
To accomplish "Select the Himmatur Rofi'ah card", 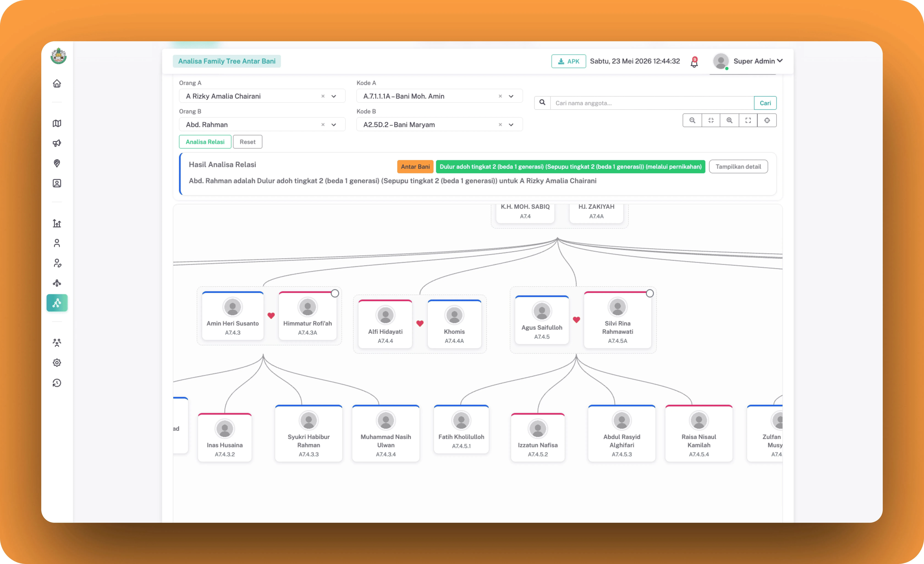I will (307, 316).
